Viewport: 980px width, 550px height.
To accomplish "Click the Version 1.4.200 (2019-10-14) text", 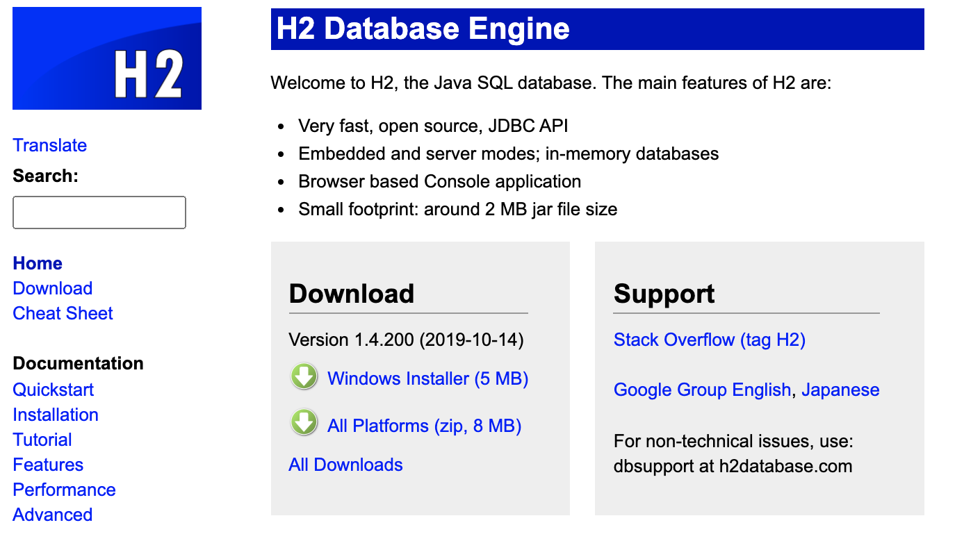I will point(407,340).
